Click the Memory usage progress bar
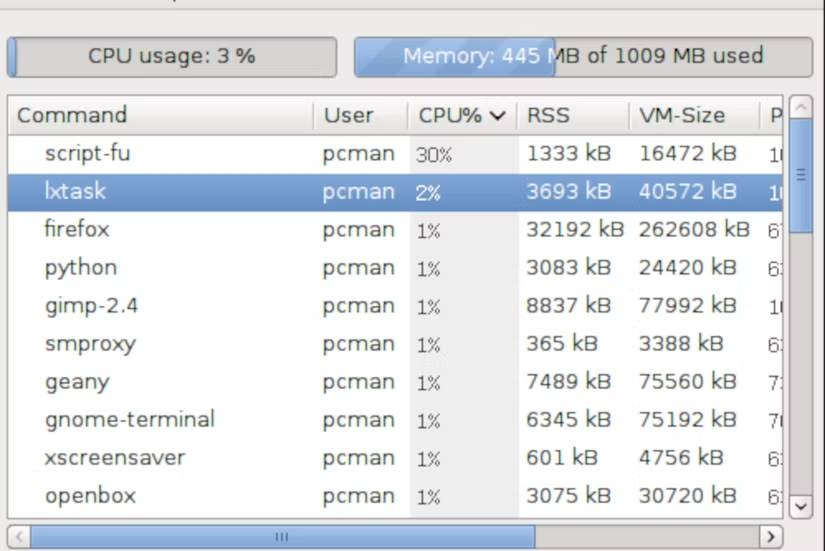This screenshot has height=551, width=825. tap(583, 57)
